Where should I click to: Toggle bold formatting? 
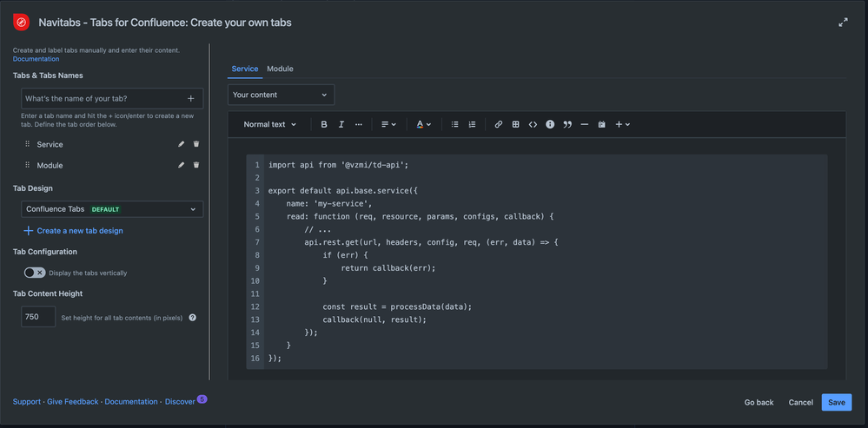pos(324,124)
